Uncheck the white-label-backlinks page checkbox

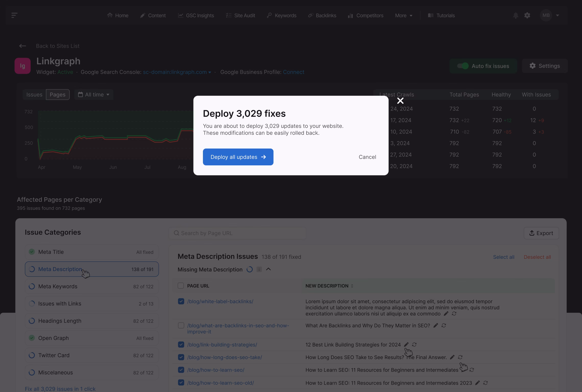coord(181,301)
